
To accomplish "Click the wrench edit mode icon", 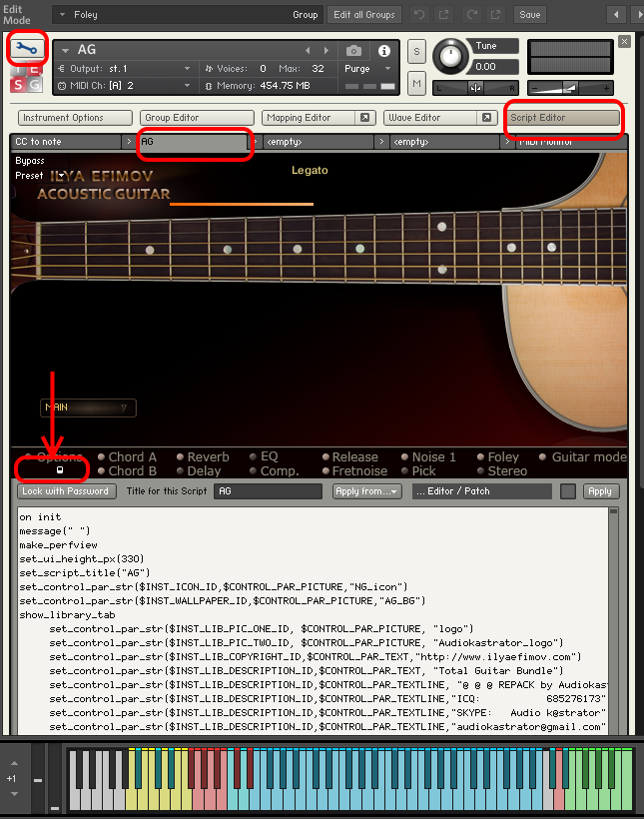I will click(27, 49).
